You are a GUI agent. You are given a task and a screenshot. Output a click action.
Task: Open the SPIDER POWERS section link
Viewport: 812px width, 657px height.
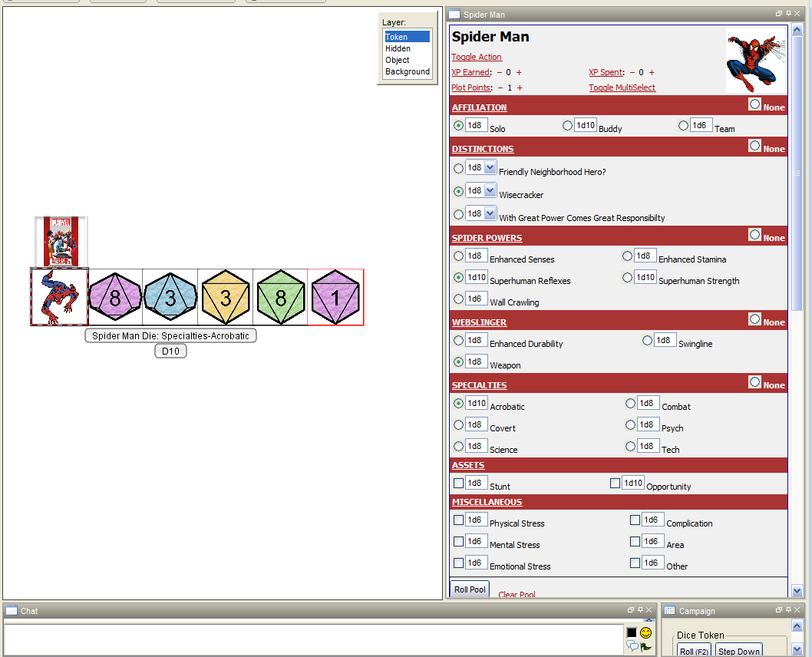point(487,238)
